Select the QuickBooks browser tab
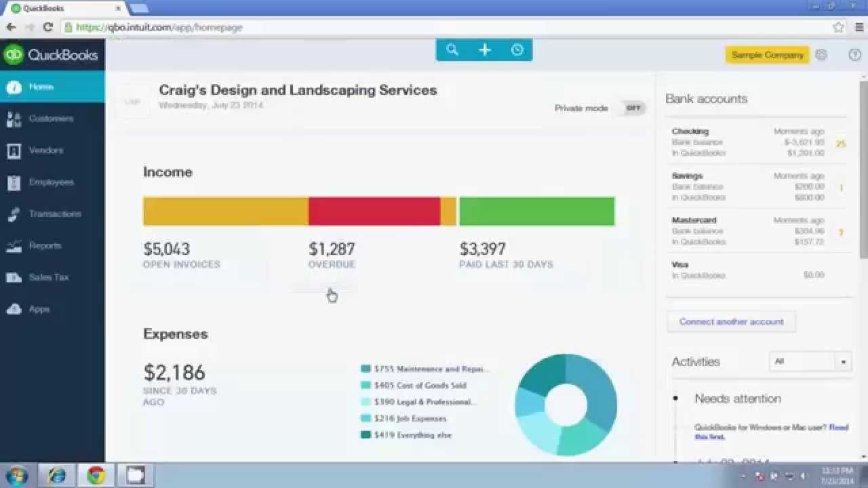The width and height of the screenshot is (868, 488). (64, 8)
